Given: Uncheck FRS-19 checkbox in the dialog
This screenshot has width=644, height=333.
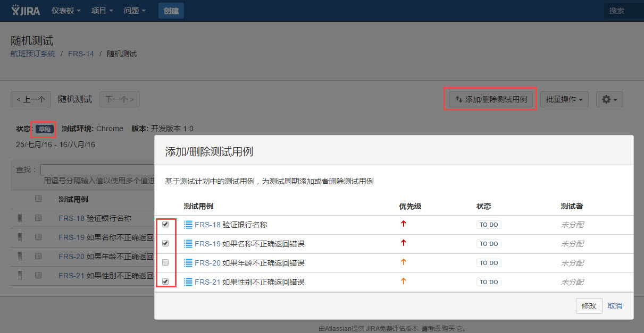Looking at the screenshot, I should tap(165, 243).
